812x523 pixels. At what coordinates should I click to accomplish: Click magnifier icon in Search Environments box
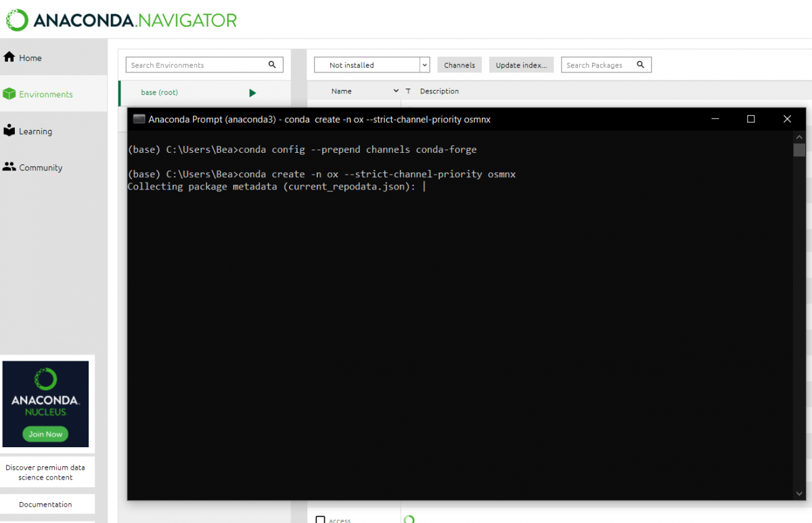coord(272,65)
